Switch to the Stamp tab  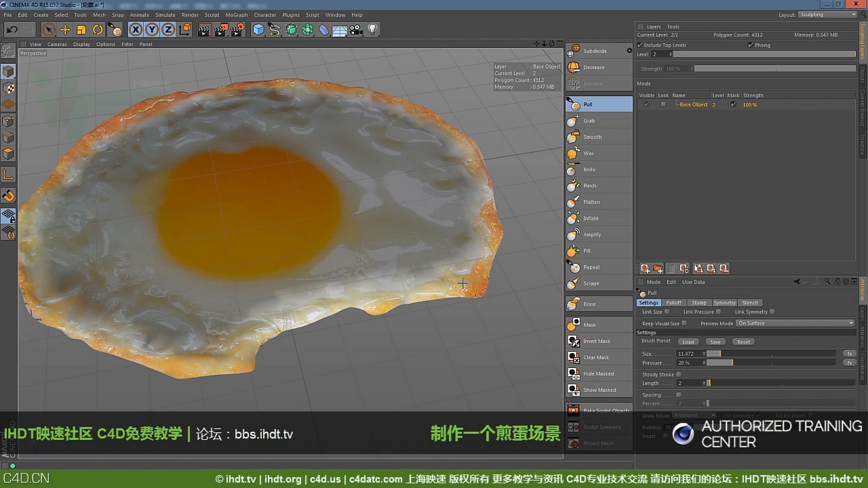[x=699, y=303]
